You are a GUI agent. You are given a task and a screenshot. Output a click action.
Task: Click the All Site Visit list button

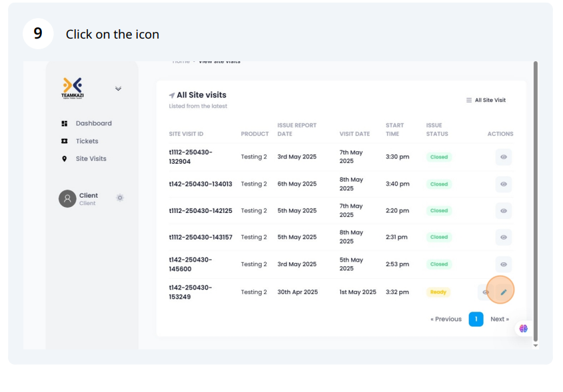click(x=486, y=100)
